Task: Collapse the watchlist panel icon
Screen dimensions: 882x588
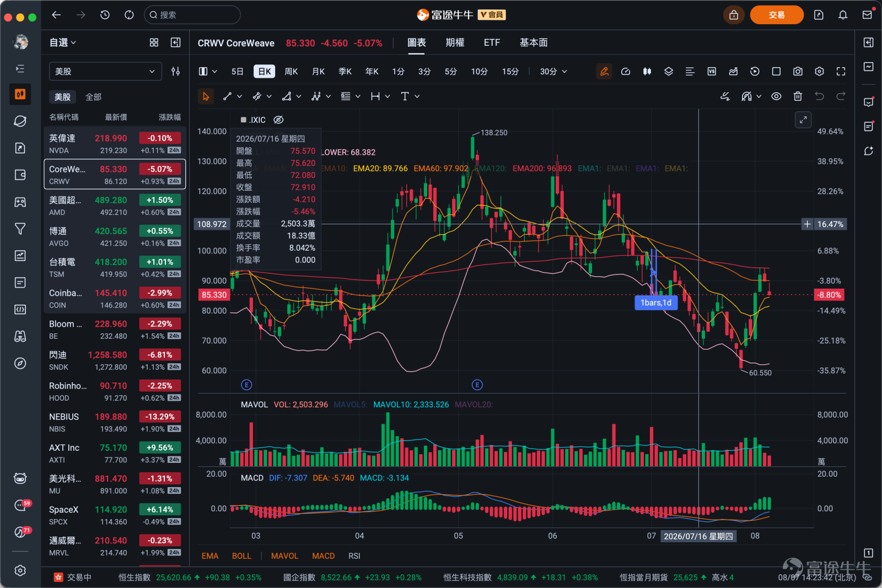Action: (x=175, y=42)
